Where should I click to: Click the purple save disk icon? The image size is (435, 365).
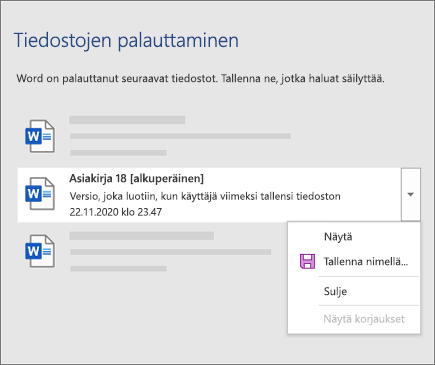coord(307,261)
